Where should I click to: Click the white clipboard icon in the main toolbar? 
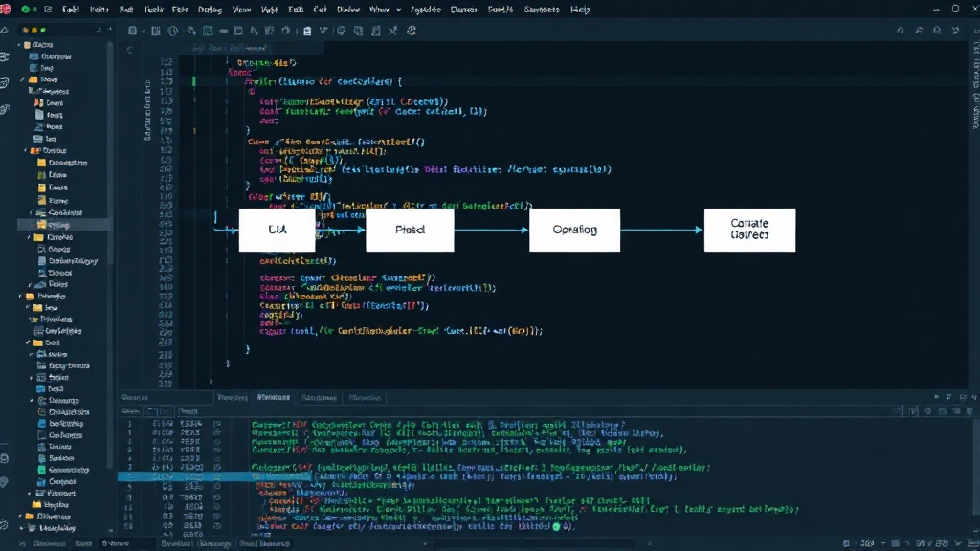[307, 31]
